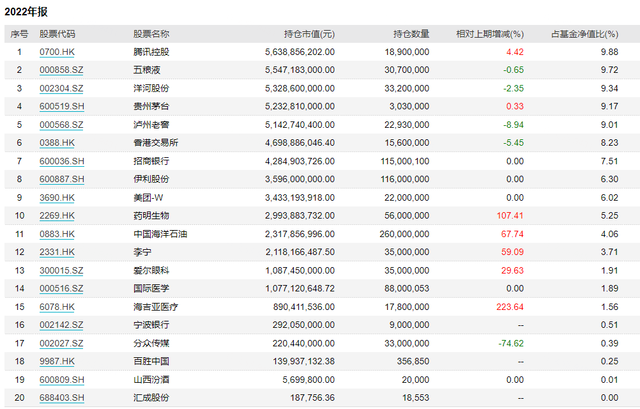Select stock name 宁波银行

[151, 325]
